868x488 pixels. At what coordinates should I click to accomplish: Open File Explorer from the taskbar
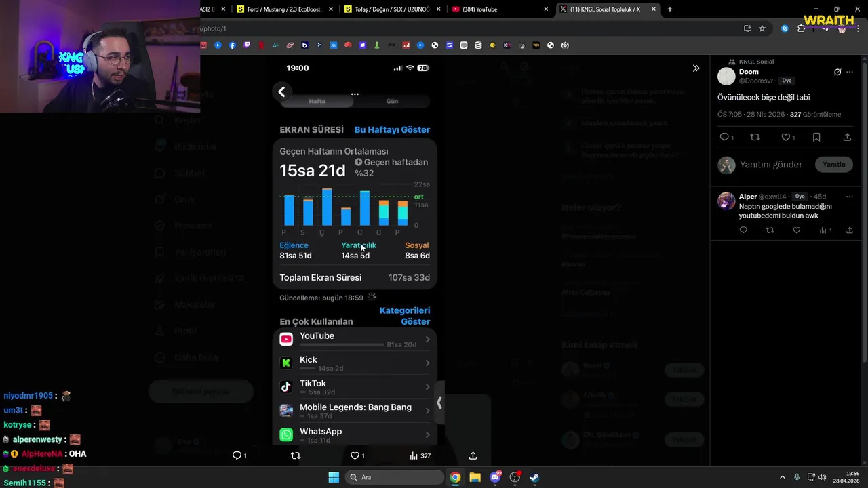coord(475,477)
